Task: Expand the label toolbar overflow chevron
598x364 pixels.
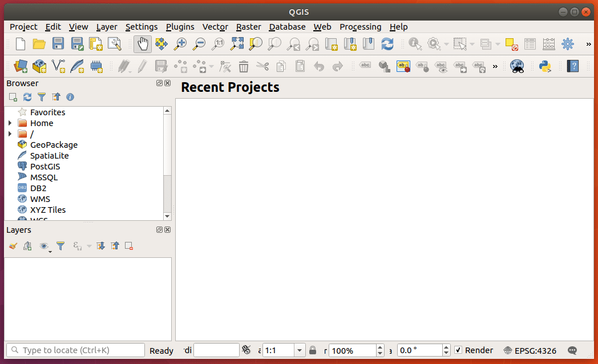Action: point(495,67)
